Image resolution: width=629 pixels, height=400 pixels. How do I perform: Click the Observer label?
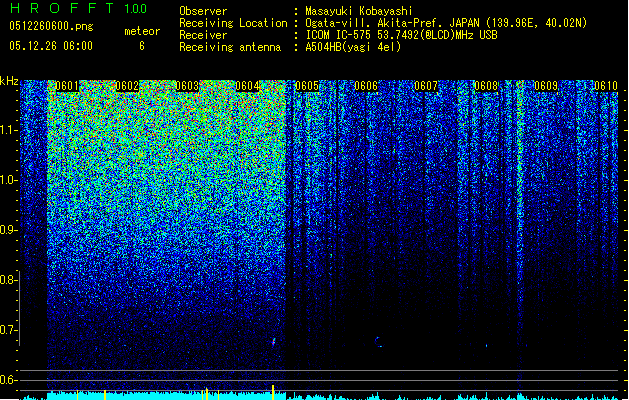pos(203,11)
